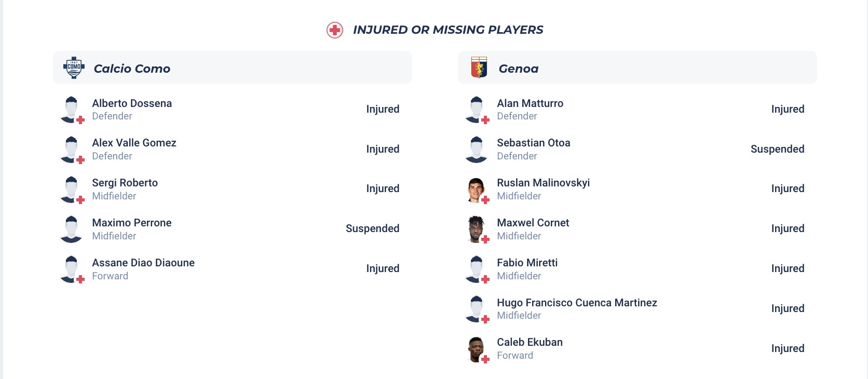Click the red cross injury icon in header
Screen dimensions: 868x379
point(335,30)
